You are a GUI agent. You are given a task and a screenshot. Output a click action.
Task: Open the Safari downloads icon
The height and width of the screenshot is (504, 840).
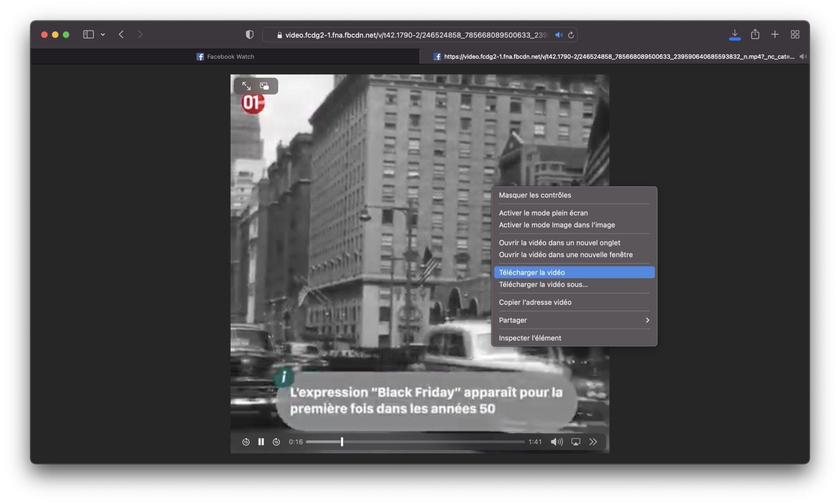coord(735,35)
